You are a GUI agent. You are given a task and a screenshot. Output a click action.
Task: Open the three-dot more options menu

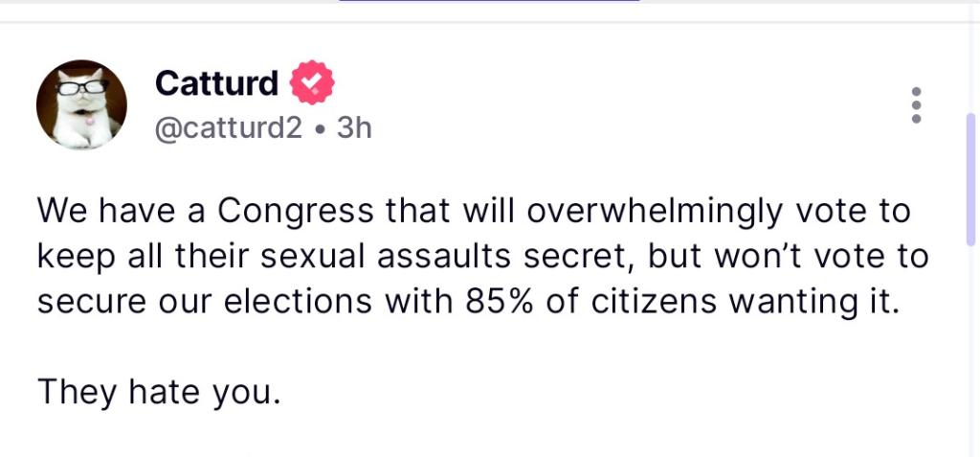916,104
